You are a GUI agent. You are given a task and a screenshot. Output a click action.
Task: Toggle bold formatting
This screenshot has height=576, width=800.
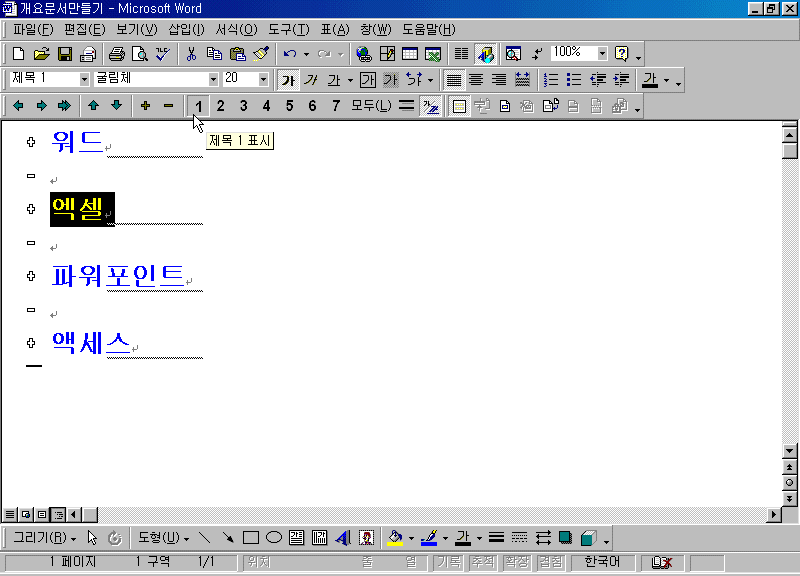(x=288, y=80)
